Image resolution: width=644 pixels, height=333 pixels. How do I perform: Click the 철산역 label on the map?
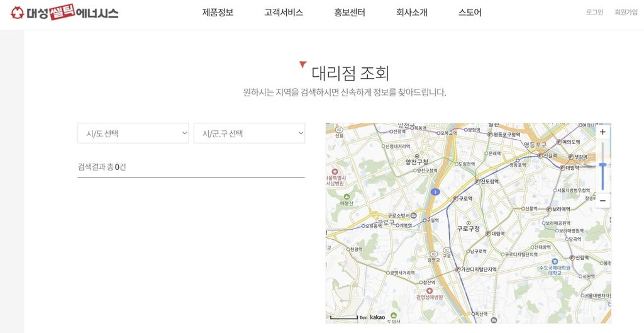429,283
